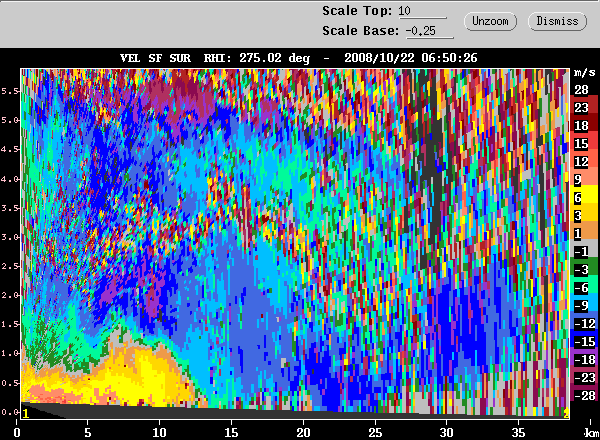
Task: Choose the 9 m/s yellow legend entry
Action: (584, 180)
